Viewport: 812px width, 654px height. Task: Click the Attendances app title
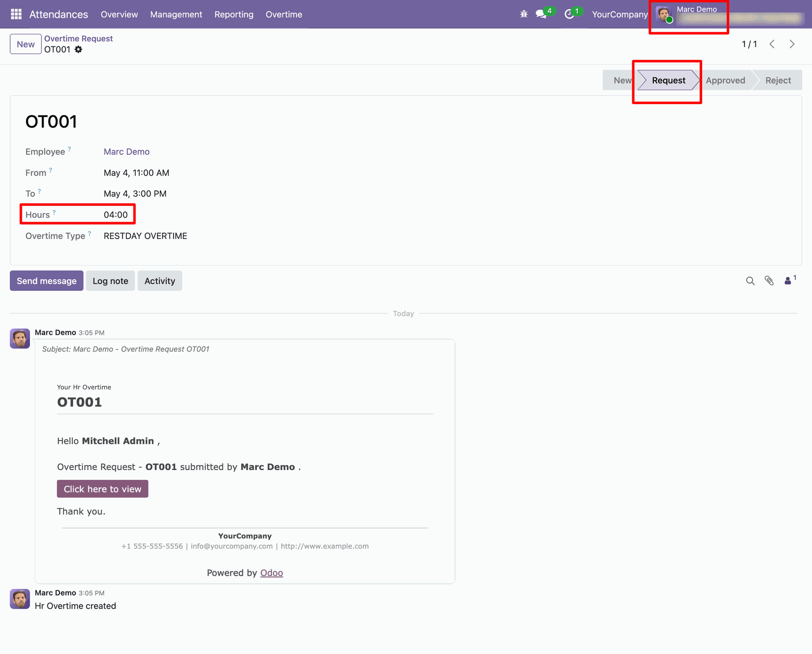click(x=59, y=14)
